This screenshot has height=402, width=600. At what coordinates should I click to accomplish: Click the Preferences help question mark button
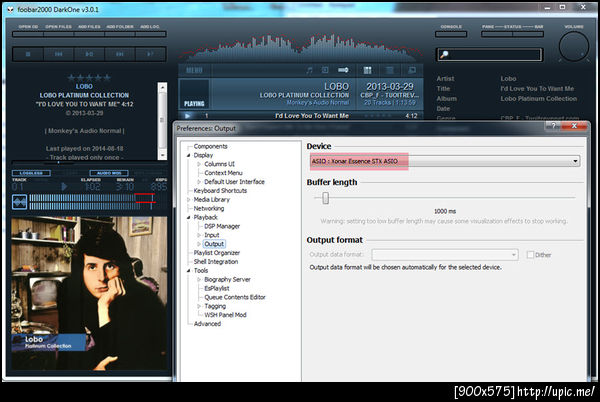tap(553, 125)
